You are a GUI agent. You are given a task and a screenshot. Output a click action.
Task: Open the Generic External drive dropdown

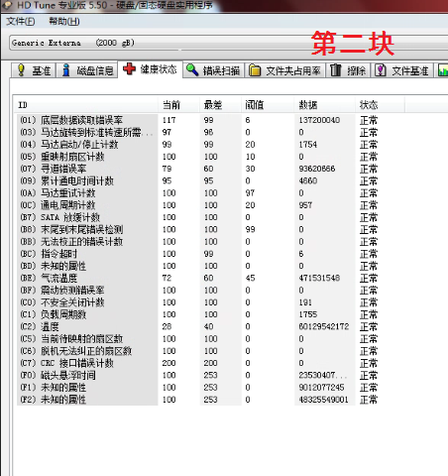pos(228,43)
